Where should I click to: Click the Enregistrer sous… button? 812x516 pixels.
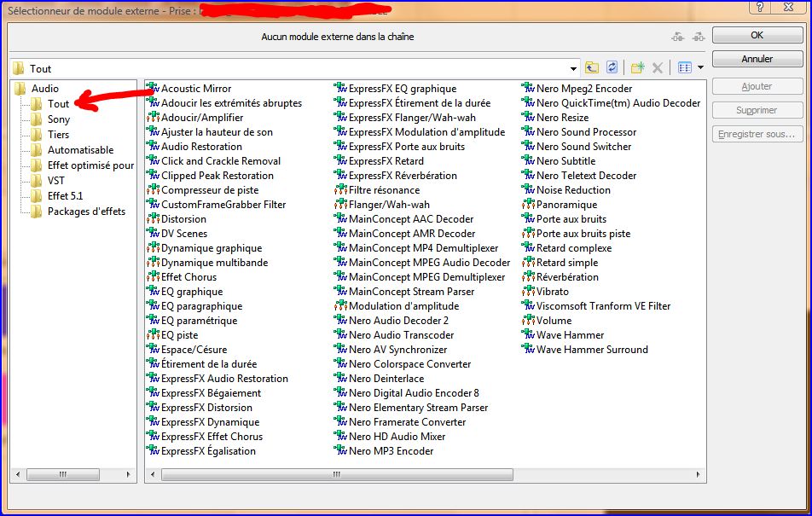pos(757,134)
